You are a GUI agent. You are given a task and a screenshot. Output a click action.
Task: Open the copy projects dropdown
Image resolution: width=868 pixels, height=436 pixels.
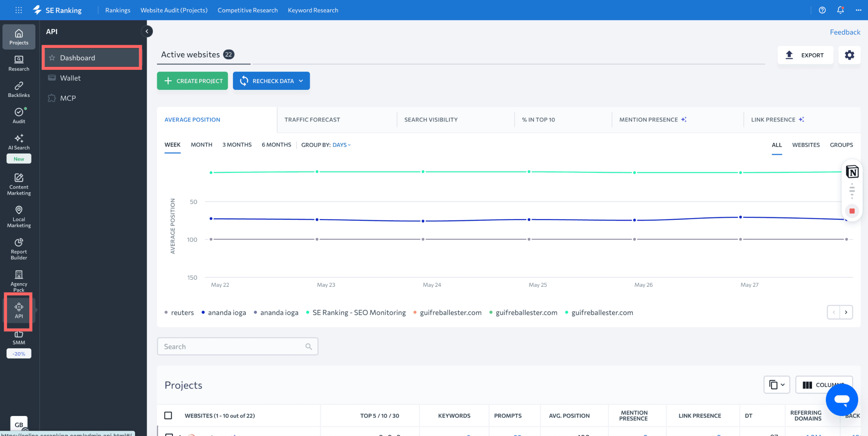[x=777, y=384]
